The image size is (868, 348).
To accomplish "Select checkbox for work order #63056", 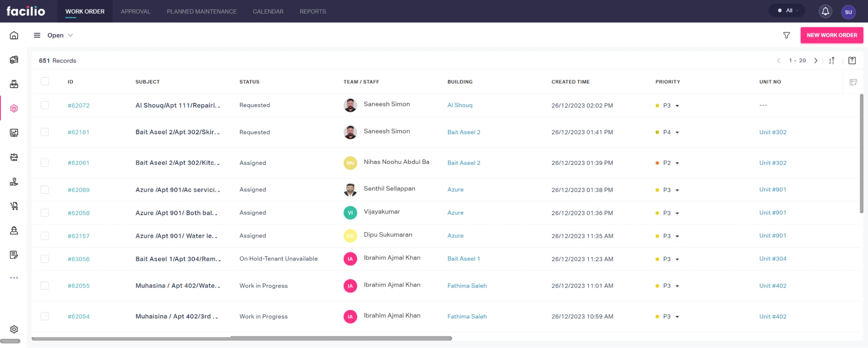I will click(x=45, y=259).
